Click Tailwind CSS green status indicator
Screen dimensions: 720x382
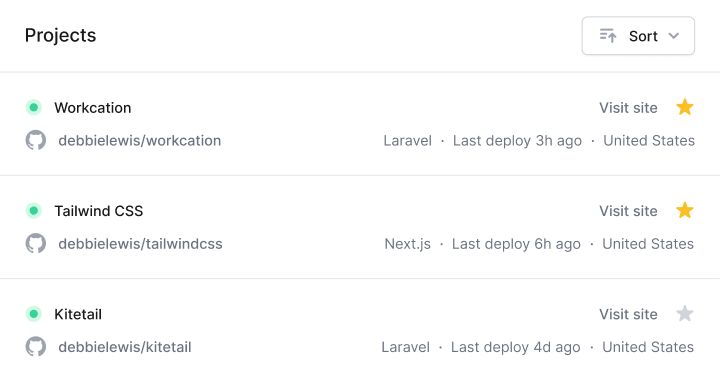[34, 211]
